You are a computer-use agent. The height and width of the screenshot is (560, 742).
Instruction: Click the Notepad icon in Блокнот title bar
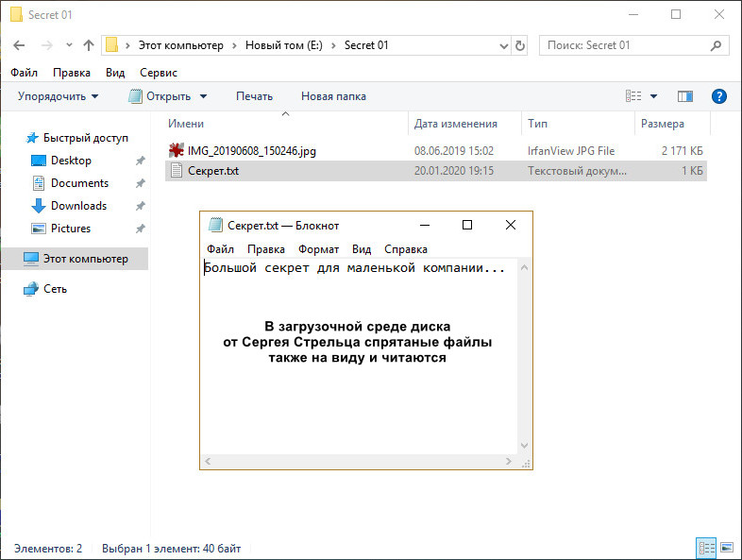click(215, 225)
